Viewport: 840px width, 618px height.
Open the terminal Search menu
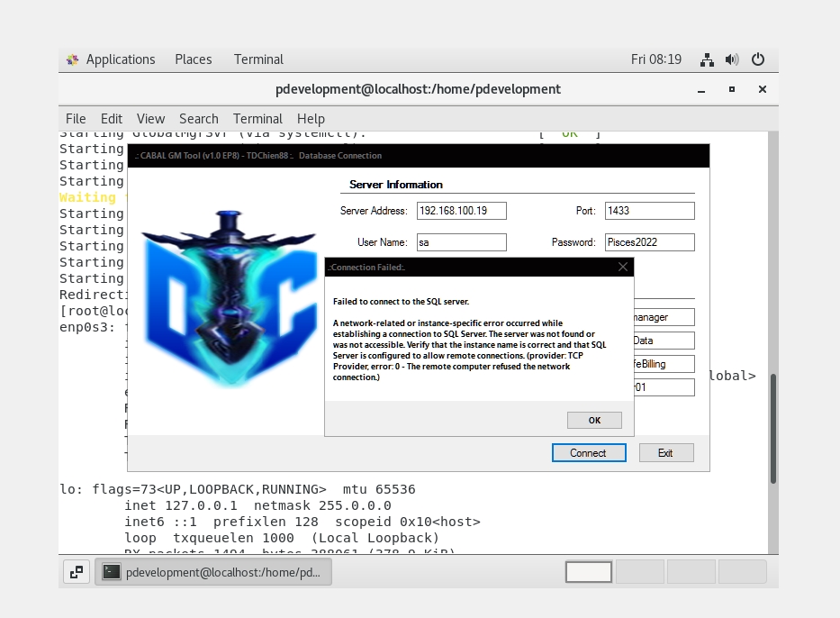point(199,118)
